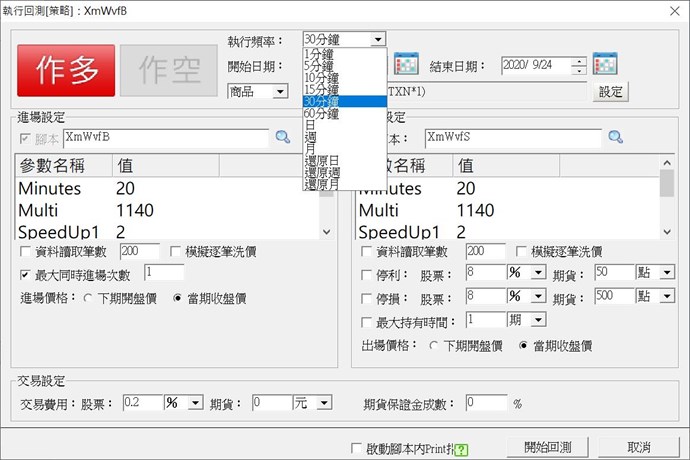The image size is (690, 460).
Task: Uncheck 最大同時進場次數 checkbox
Action: 26,273
